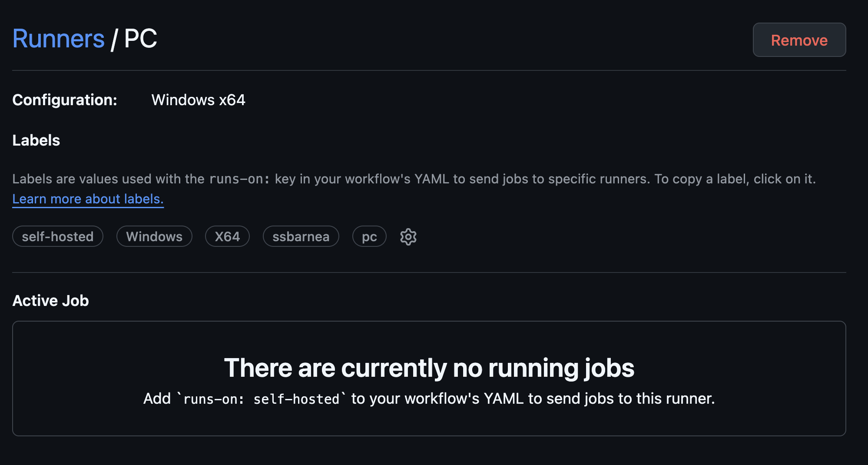This screenshot has height=465, width=868.
Task: Copy the X64 label pill
Action: click(227, 237)
